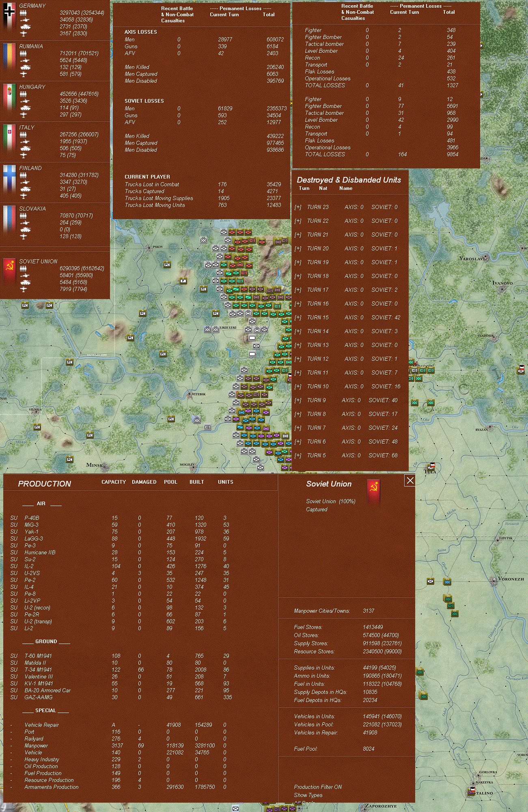Select the Hurricane IIB production row
The width and height of the screenshot is (528, 812).
[121, 552]
